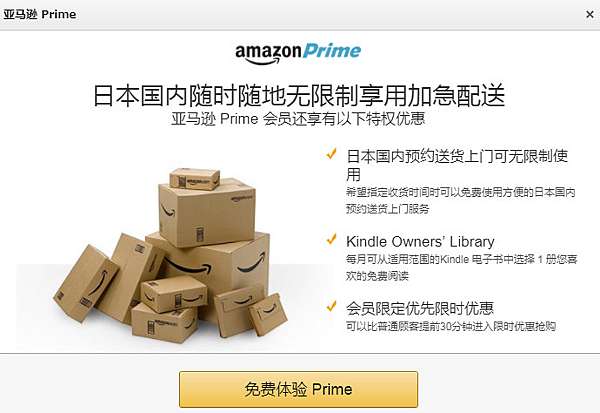Click the Kindle 电子书 description text
The width and height of the screenshot is (600, 413).
click(x=461, y=267)
